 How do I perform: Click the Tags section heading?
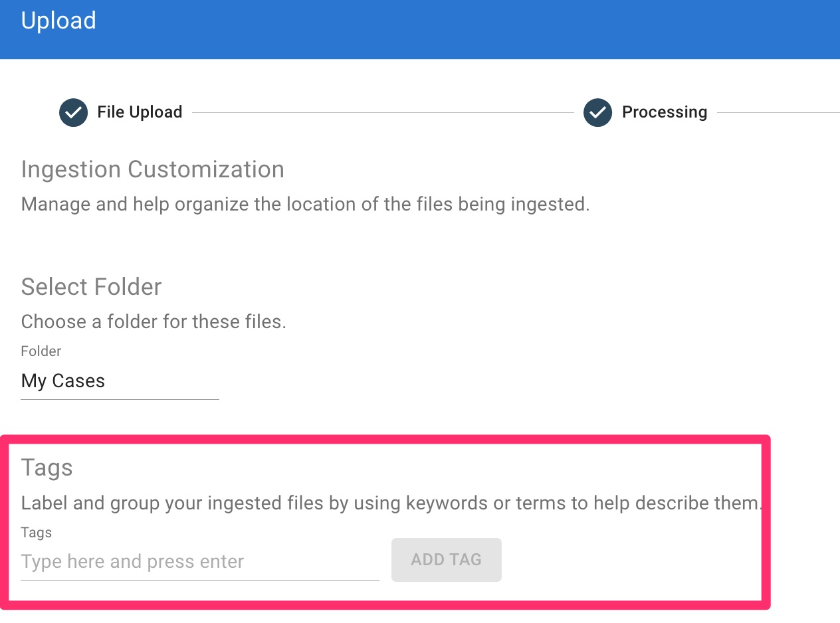click(x=47, y=468)
